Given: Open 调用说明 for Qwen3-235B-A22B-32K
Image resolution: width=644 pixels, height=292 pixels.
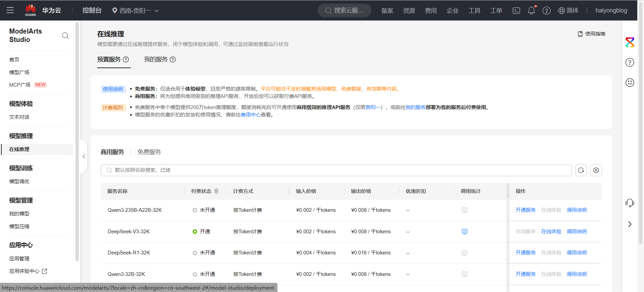Looking at the screenshot, I should [x=577, y=210].
